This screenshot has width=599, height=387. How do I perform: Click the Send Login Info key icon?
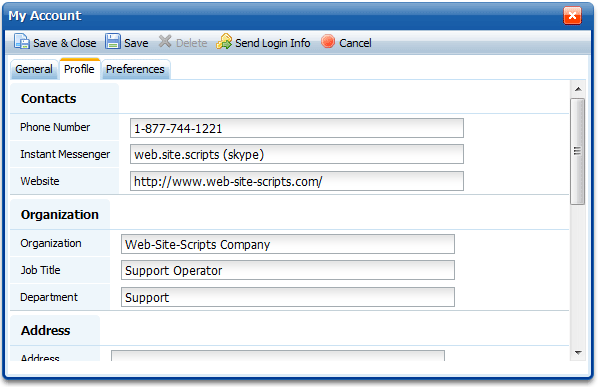point(224,41)
